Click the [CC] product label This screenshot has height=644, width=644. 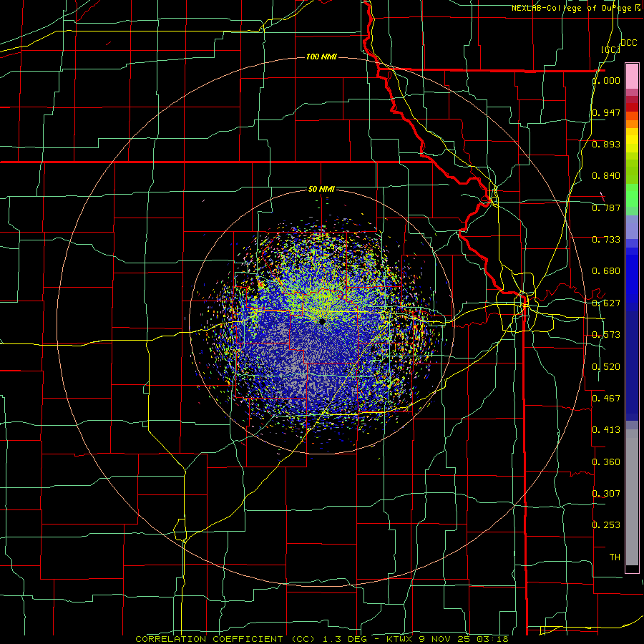coord(610,49)
